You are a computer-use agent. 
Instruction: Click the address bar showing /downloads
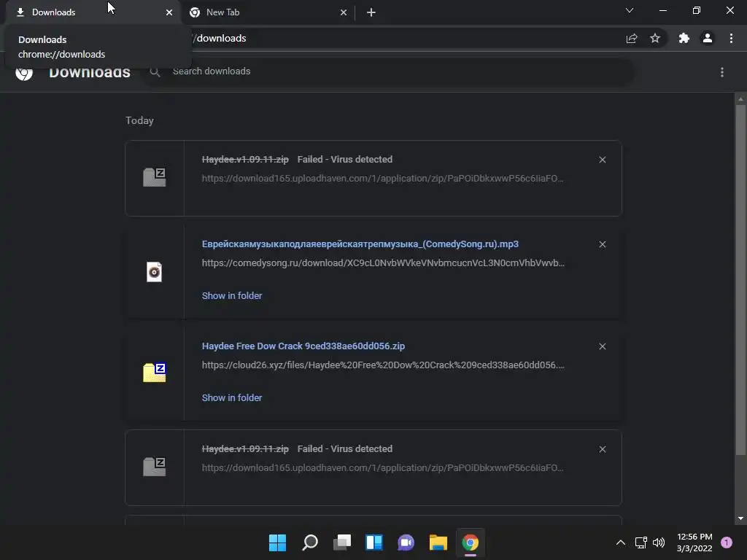(405, 38)
